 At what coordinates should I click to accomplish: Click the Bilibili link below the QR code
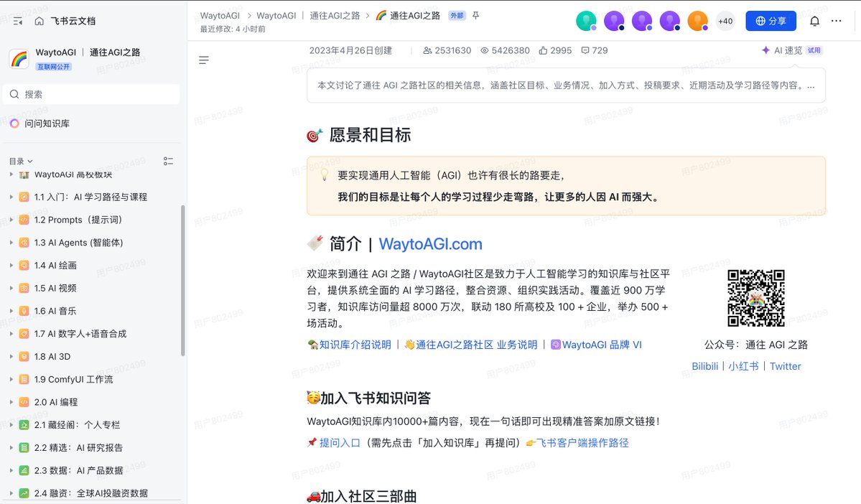704,366
